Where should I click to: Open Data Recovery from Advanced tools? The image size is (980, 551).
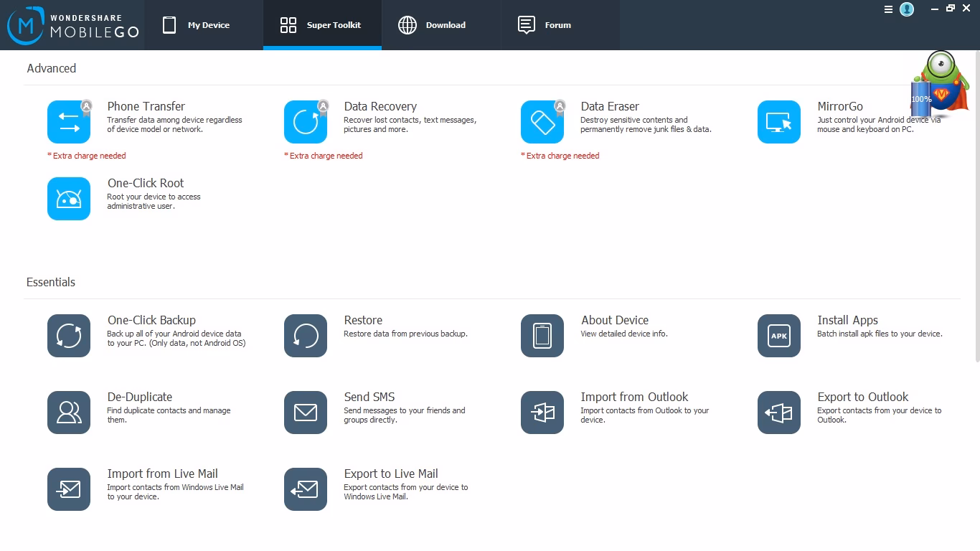[x=306, y=122]
